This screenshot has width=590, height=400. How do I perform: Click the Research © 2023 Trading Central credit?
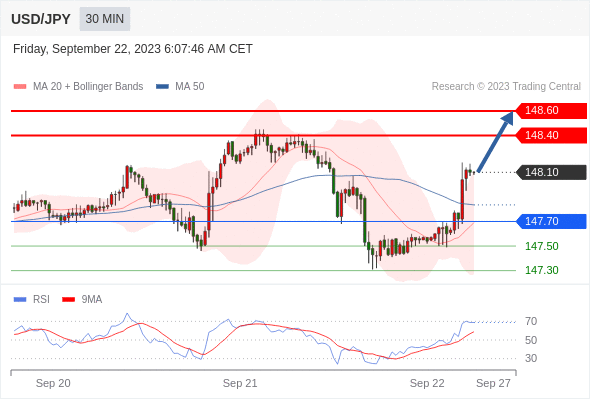[506, 87]
